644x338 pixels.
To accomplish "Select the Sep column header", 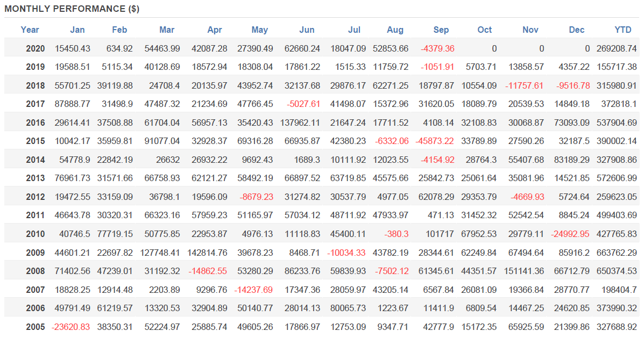I will coord(441,30).
